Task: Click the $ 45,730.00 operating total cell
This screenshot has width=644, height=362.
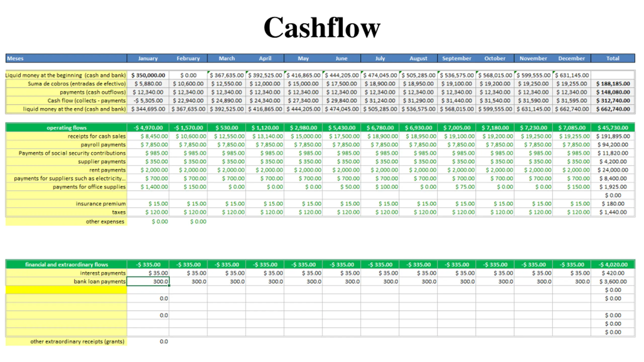Action: pos(613,128)
